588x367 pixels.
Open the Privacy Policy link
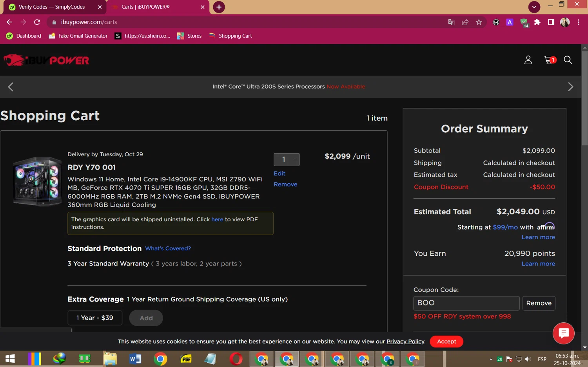[405, 342]
